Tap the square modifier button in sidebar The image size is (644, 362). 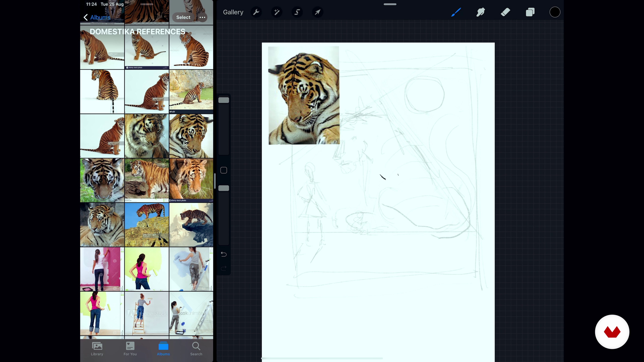pyautogui.click(x=224, y=170)
